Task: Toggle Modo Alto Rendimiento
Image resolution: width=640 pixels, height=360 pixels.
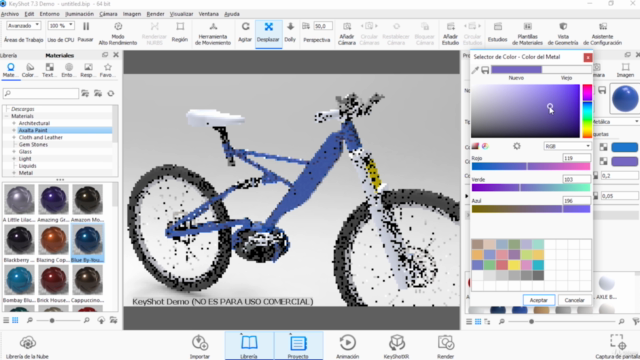Action: pos(118,33)
